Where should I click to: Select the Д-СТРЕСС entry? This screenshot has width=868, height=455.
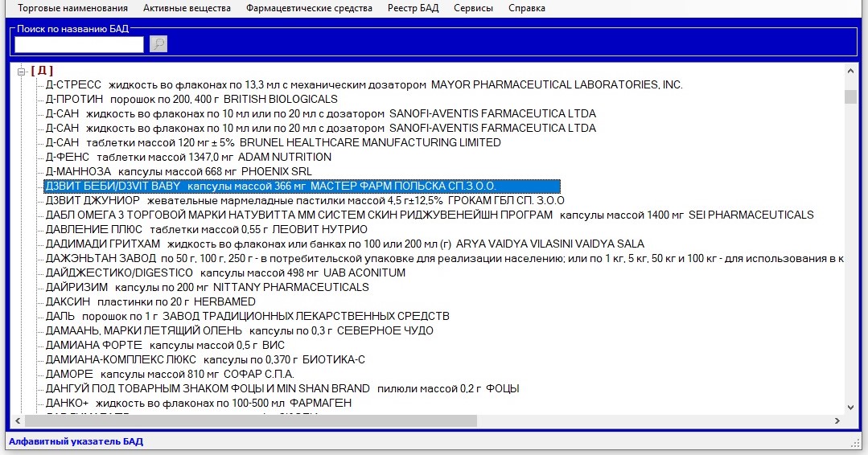click(364, 84)
